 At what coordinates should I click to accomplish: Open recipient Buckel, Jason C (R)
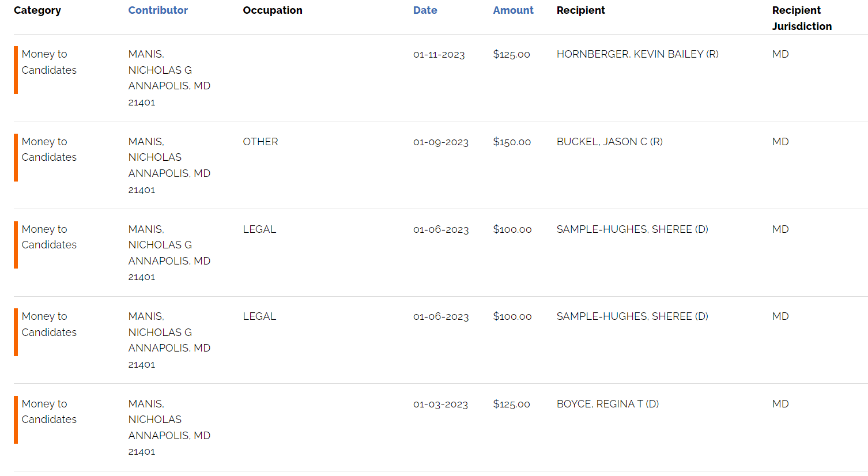[x=609, y=142]
